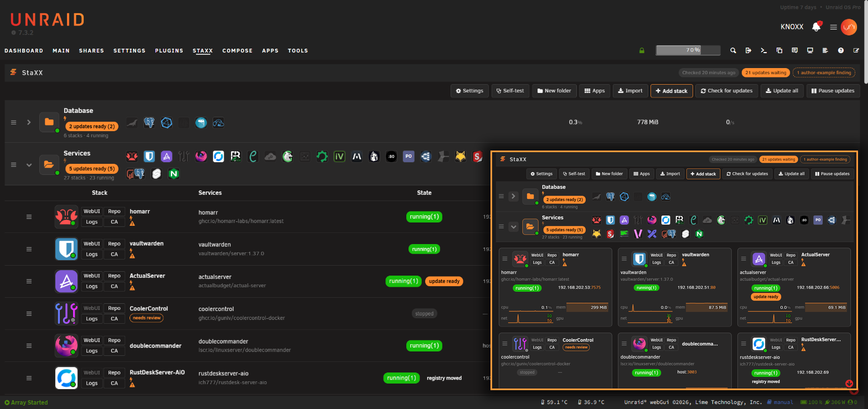868x409 pixels.
Task: Click the pencil edit icon in header
Action: (856, 50)
